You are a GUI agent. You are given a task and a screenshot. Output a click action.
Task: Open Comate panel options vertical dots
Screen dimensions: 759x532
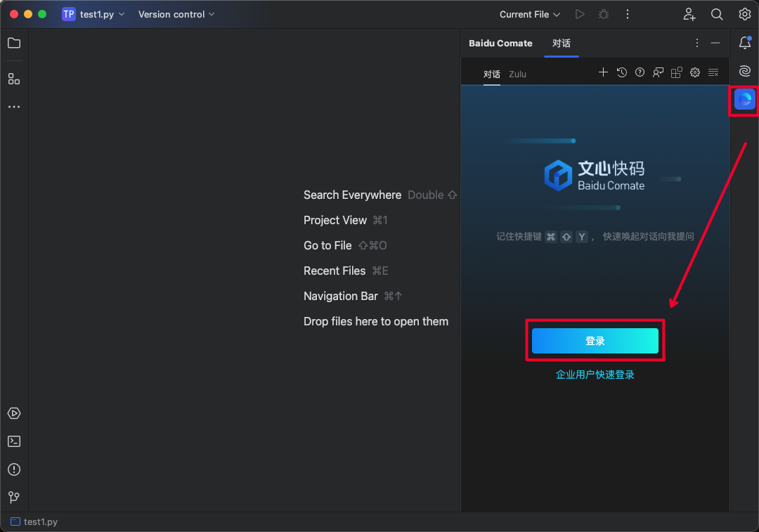[x=697, y=43]
